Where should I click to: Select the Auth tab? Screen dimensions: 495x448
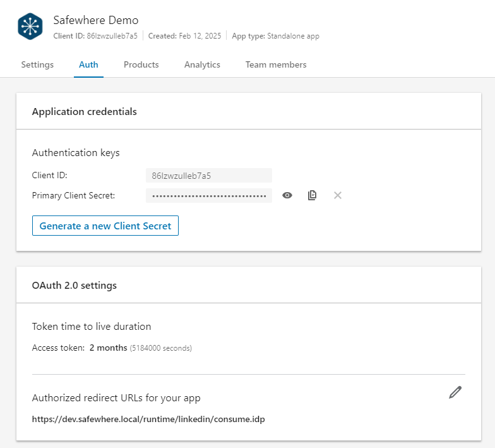coord(88,64)
